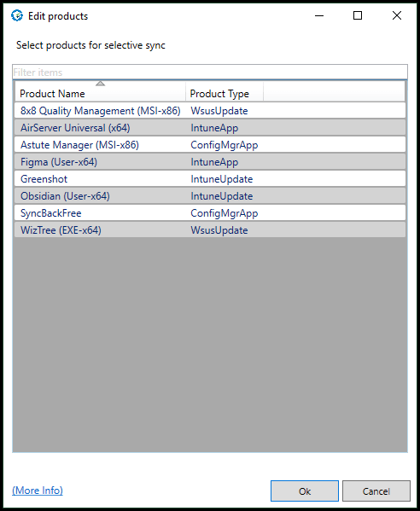The image size is (420, 511).
Task: Click the Edit products app icon
Action: (17, 15)
